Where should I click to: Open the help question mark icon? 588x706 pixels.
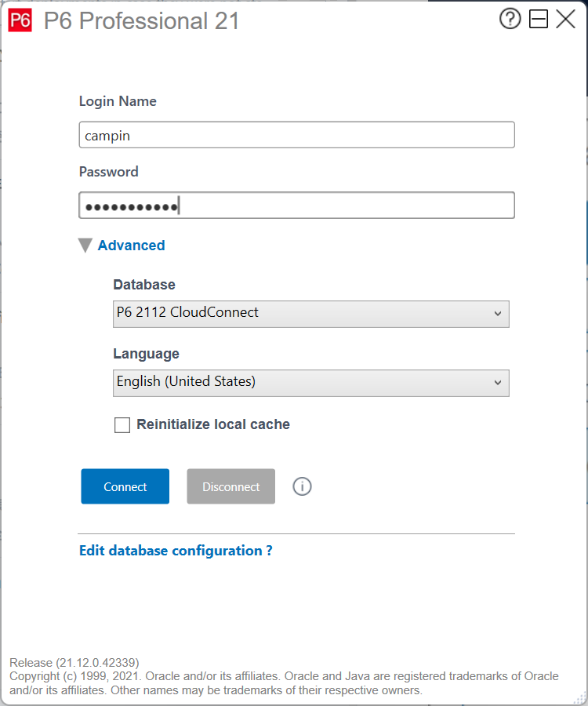pos(510,19)
